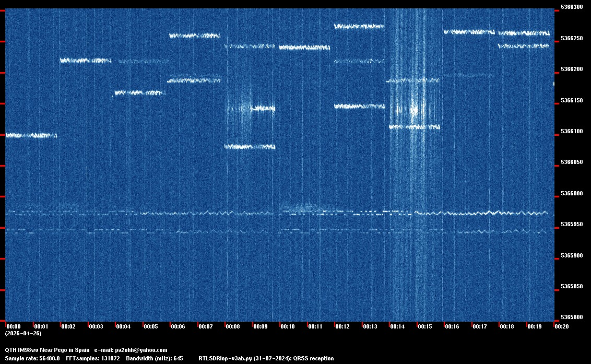The height and width of the screenshot is (364, 591).
Task: Click the 00:20 time axis label
Action: (x=562, y=326)
